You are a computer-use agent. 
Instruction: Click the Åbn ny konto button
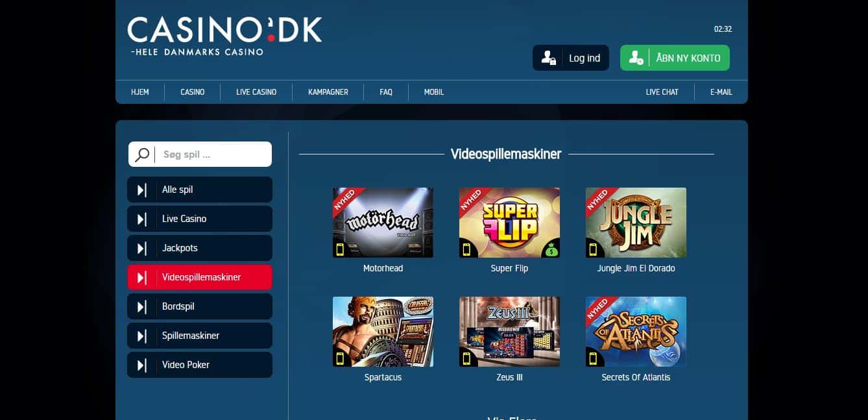pyautogui.click(x=675, y=58)
